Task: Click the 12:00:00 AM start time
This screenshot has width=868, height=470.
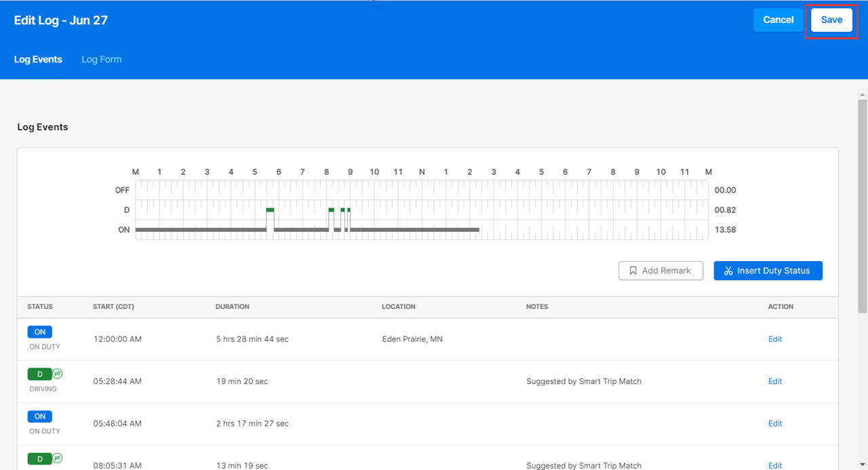Action: point(117,339)
